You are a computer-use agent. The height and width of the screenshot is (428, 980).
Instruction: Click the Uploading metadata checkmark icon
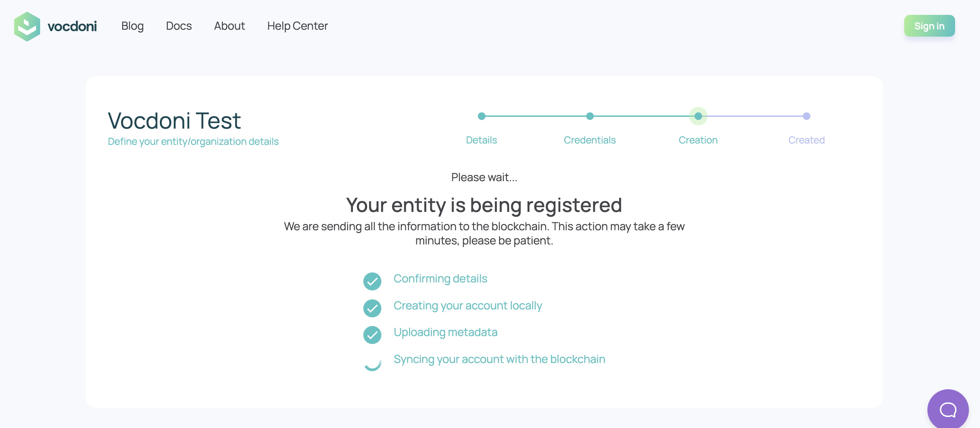(x=372, y=335)
